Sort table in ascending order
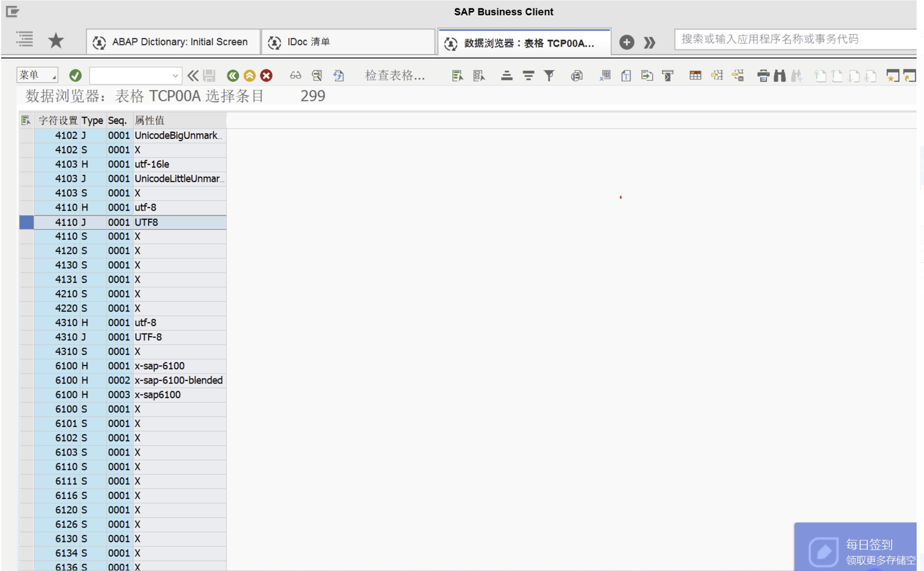 pyautogui.click(x=507, y=75)
